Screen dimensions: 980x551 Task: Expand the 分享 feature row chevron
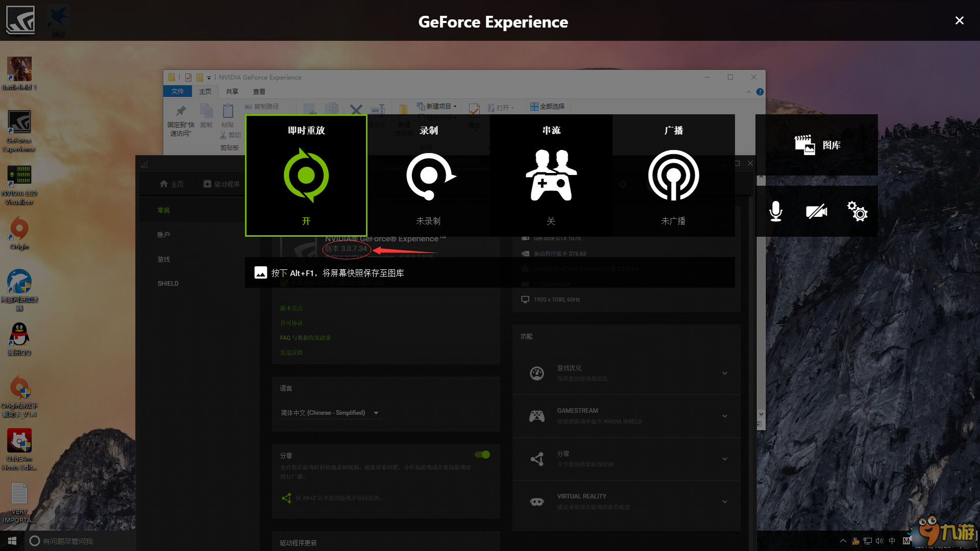[725, 459]
